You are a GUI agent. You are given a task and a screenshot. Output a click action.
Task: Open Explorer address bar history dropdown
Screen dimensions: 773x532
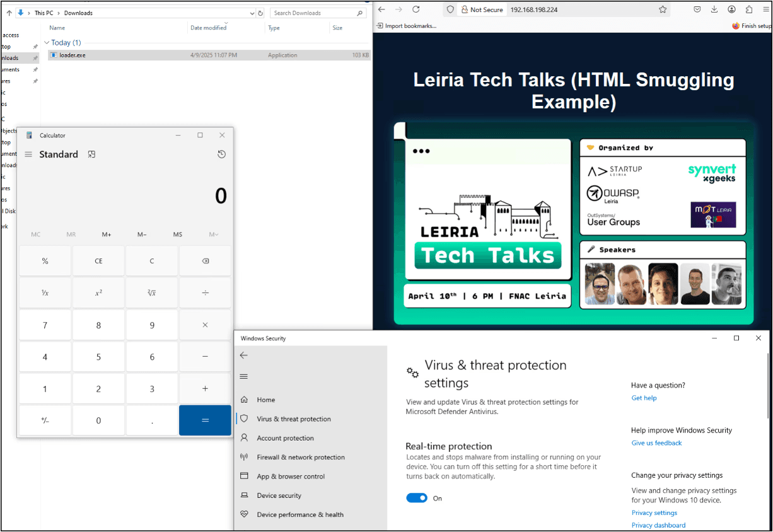[x=251, y=13]
